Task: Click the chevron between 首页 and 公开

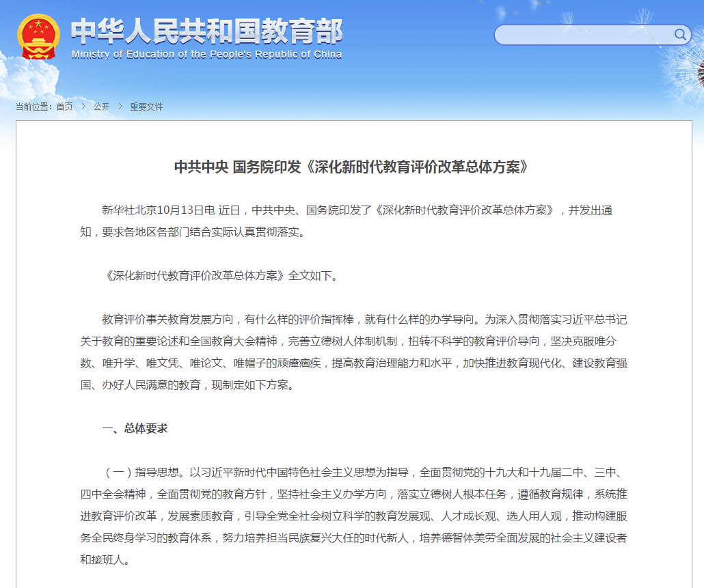Action: pyautogui.click(x=83, y=107)
